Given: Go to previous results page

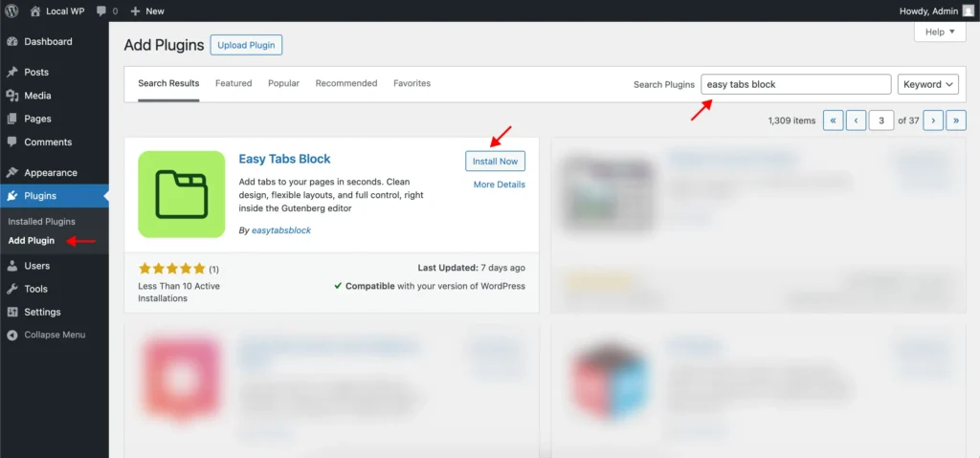Looking at the screenshot, I should click(857, 120).
